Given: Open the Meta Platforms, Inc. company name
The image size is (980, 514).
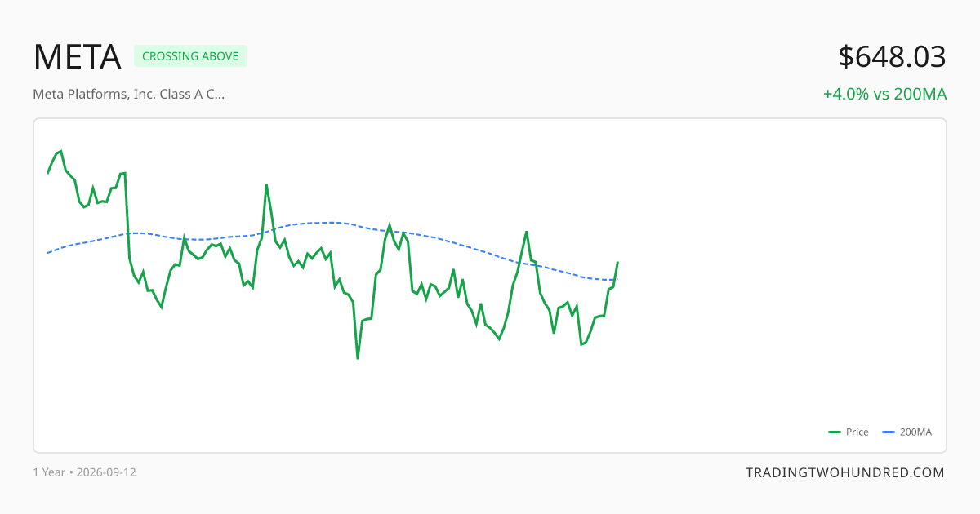Looking at the screenshot, I should (128, 94).
